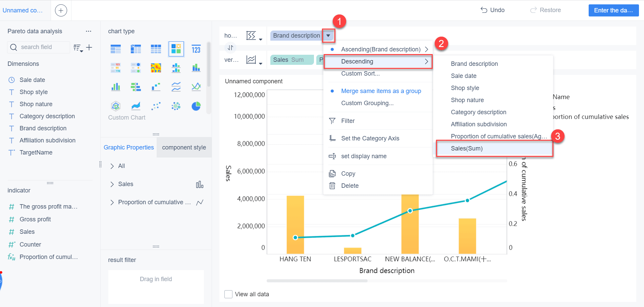
Task: Switch to the component style tab
Action: 184,147
